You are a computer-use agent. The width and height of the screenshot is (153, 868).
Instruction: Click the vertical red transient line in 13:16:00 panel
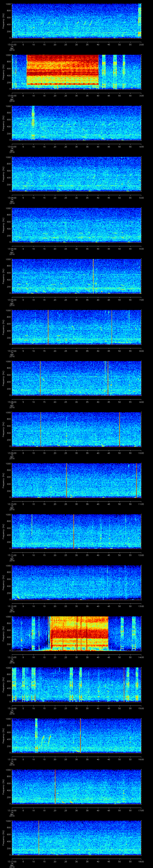(55, 786)
